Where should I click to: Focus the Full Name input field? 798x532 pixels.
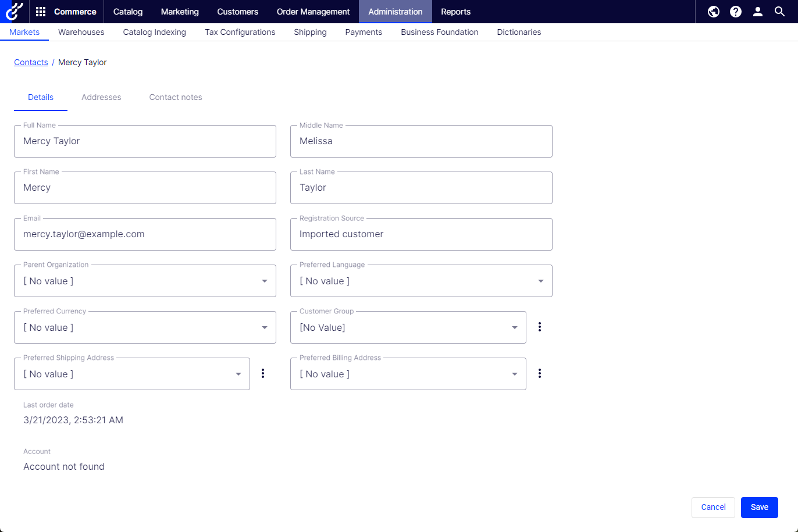click(145, 141)
